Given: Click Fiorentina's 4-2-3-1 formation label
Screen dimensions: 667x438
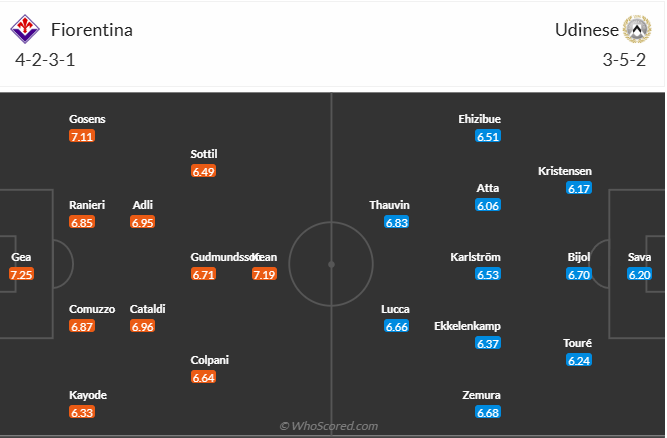Looking at the screenshot, I should pos(46,59).
